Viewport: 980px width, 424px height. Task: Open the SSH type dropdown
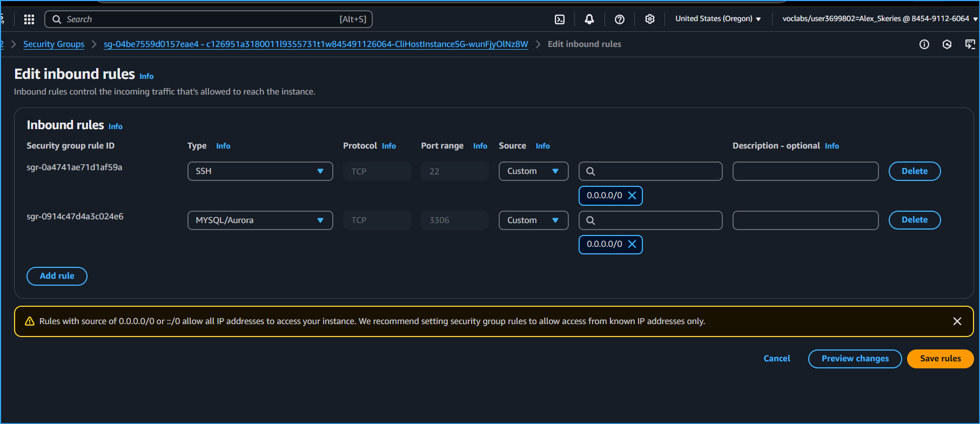click(260, 171)
